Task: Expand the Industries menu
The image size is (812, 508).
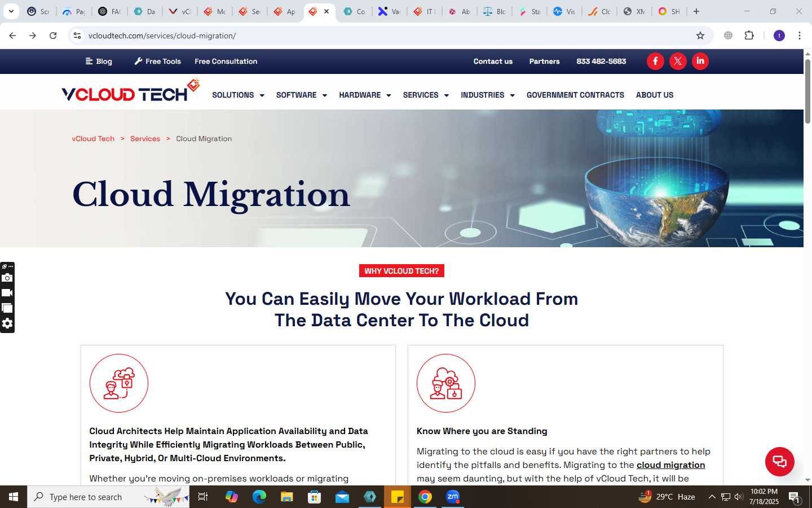Action: point(488,95)
